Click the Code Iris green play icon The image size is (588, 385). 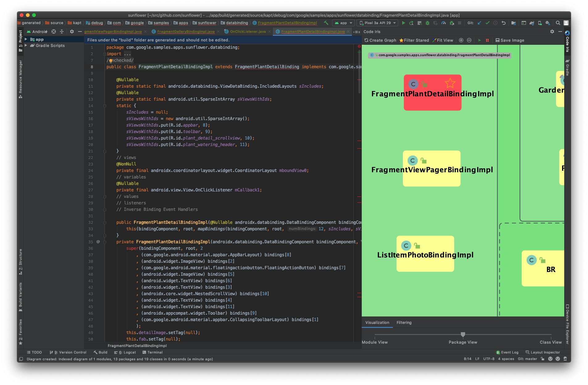point(479,40)
